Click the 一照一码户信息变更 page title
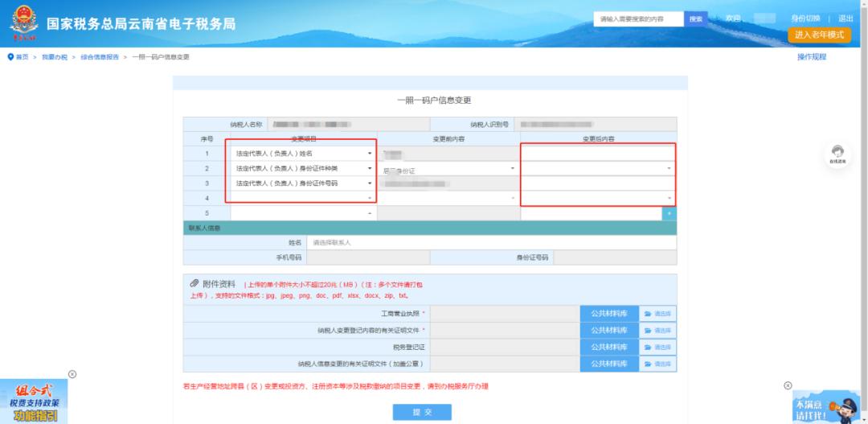Image resolution: width=868 pixels, height=424 pixels. (x=434, y=101)
